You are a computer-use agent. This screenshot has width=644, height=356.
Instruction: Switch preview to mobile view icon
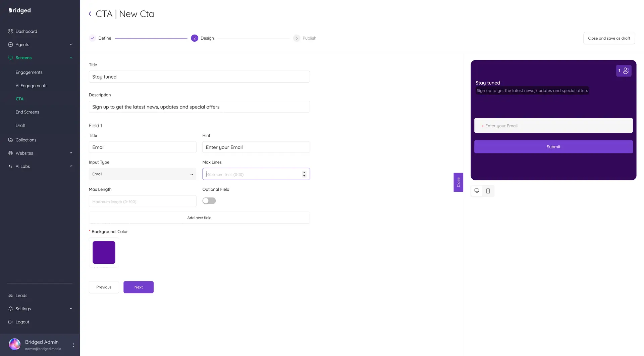pos(488,191)
